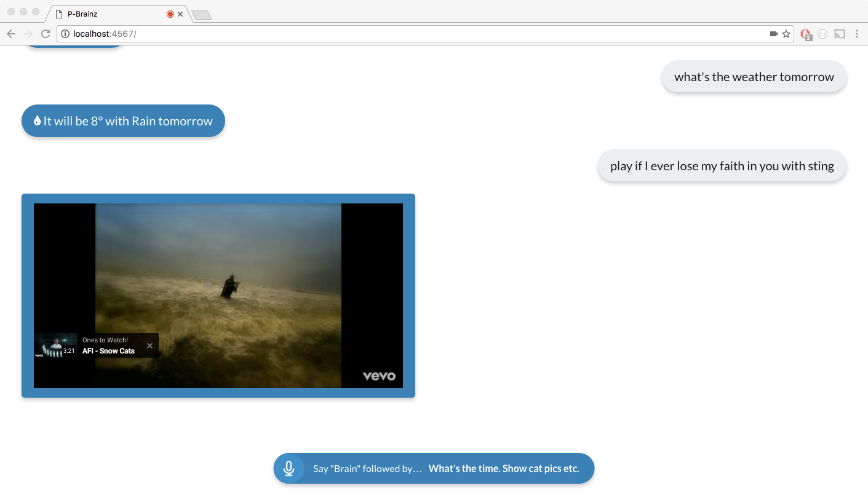Click the "Ones to Watch!" label on video
The width and height of the screenshot is (868, 496).
click(105, 340)
